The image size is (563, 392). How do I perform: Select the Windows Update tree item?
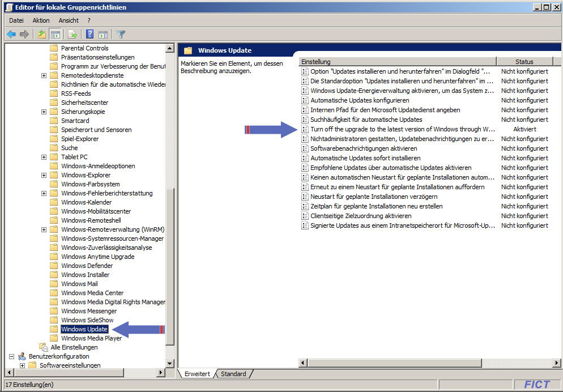point(84,329)
